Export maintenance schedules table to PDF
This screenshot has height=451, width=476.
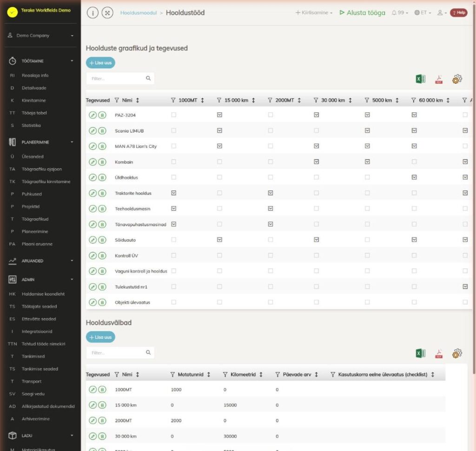click(x=439, y=79)
